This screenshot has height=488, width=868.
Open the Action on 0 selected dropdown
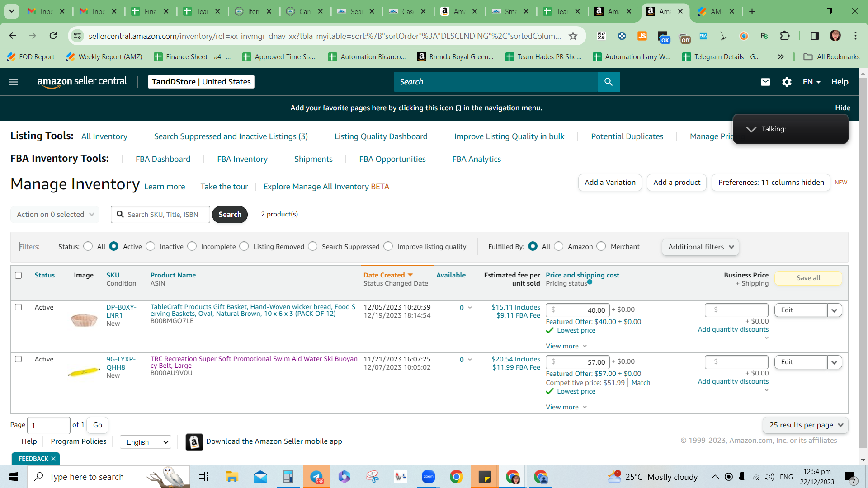point(55,215)
